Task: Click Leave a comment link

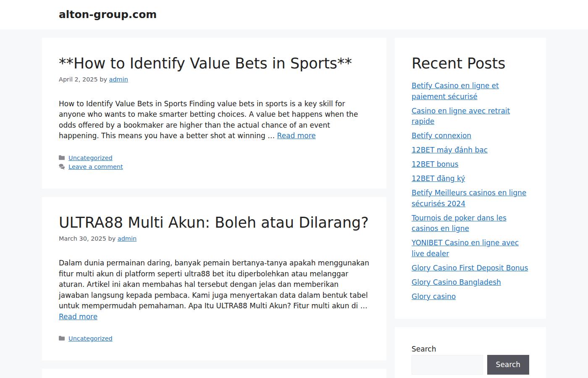Action: (96, 167)
